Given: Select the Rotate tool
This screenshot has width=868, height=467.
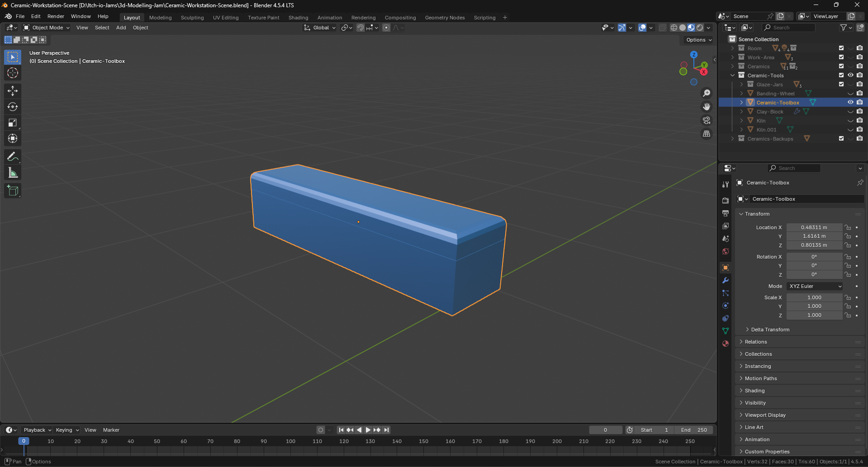Looking at the screenshot, I should (x=13, y=107).
